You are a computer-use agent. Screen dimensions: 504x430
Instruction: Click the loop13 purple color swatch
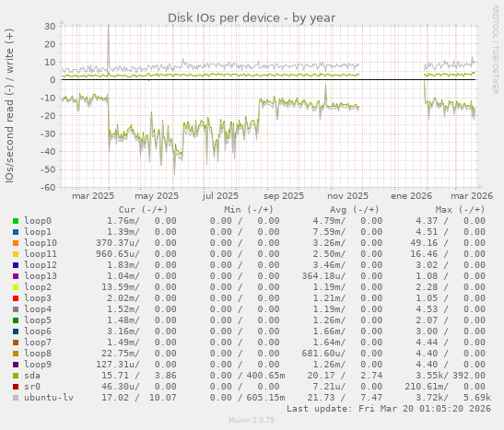[x=16, y=276]
